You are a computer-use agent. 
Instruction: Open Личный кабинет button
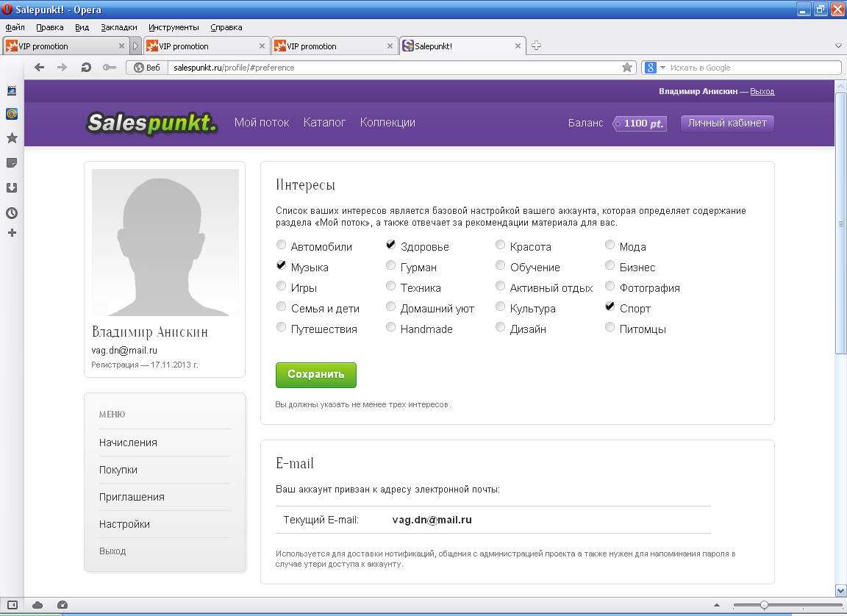coord(727,123)
